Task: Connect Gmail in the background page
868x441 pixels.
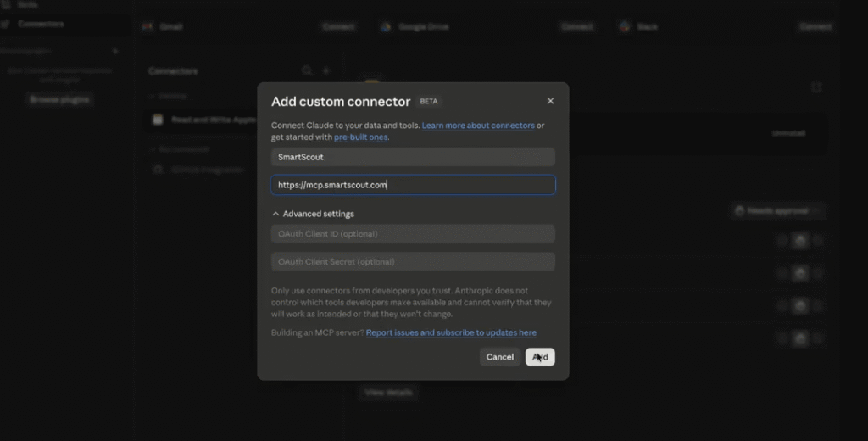Action: pyautogui.click(x=338, y=26)
